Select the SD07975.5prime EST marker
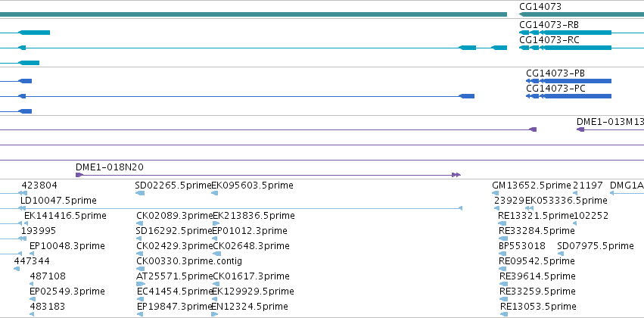 tap(561, 254)
